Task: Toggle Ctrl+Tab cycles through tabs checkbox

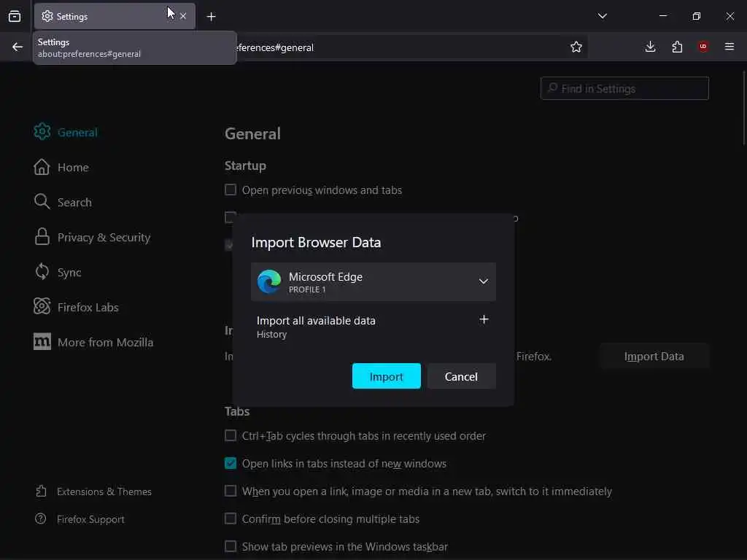Action: 231,436
